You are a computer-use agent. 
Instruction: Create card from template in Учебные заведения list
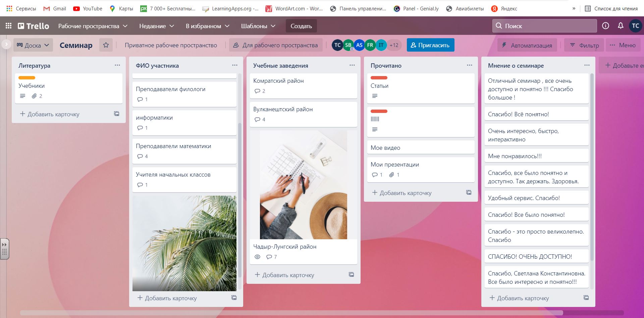(x=351, y=275)
